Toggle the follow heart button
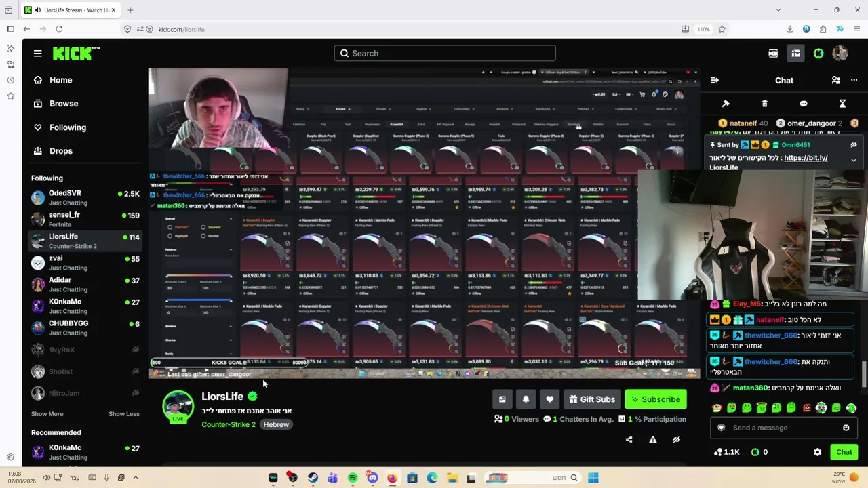This screenshot has width=868, height=488. tap(549, 399)
